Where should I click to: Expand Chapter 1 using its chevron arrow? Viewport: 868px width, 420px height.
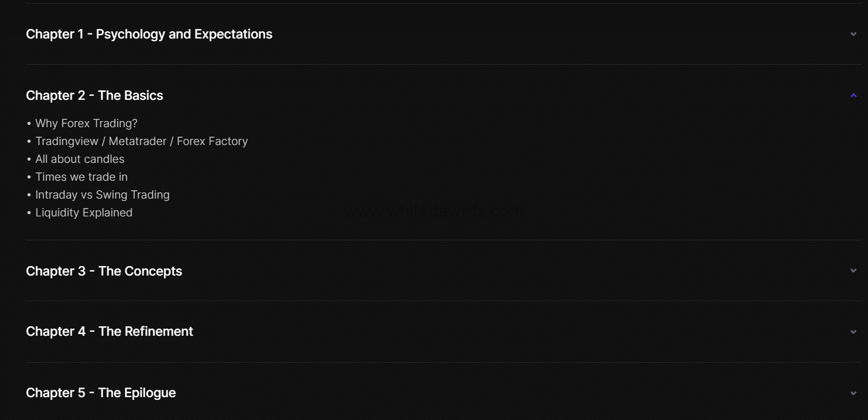[853, 34]
